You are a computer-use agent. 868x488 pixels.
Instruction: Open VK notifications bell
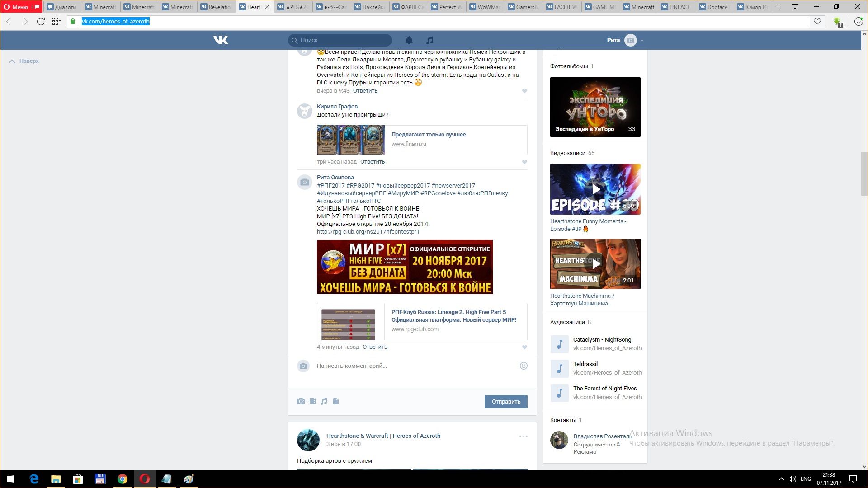pyautogui.click(x=409, y=40)
